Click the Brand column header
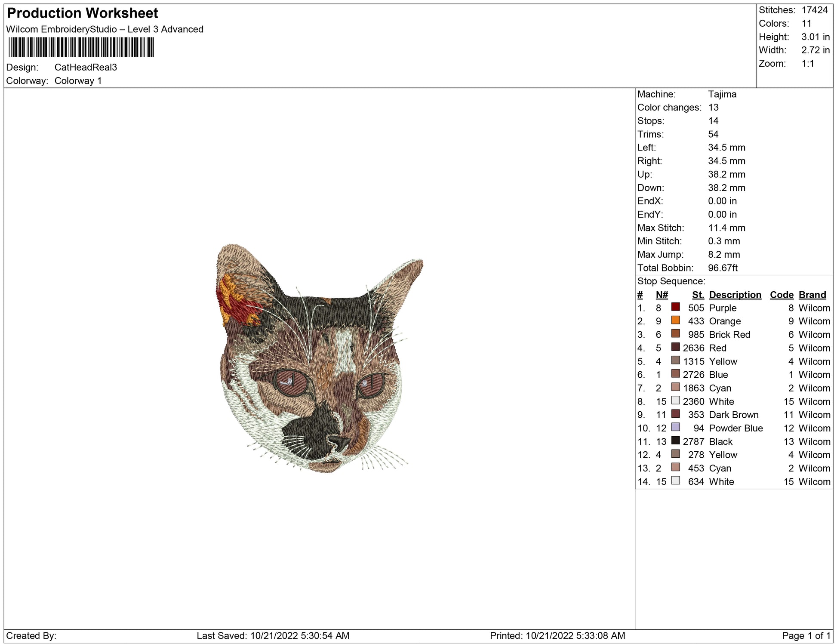This screenshot has height=644, width=837. pyautogui.click(x=812, y=295)
